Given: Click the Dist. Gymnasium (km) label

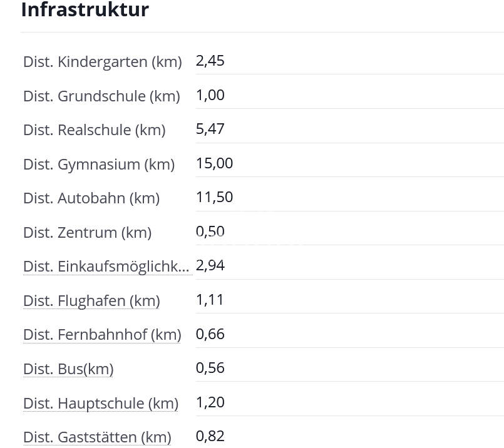Looking at the screenshot, I should coord(99,165).
